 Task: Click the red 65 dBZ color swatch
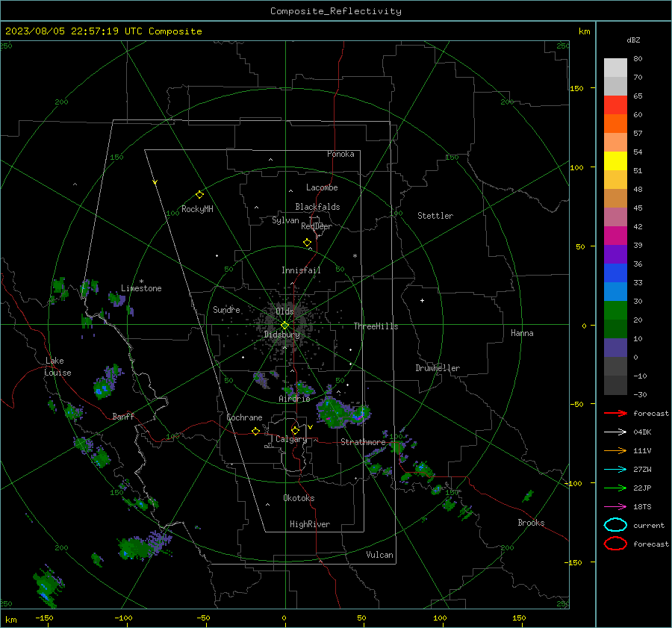pyautogui.click(x=615, y=105)
